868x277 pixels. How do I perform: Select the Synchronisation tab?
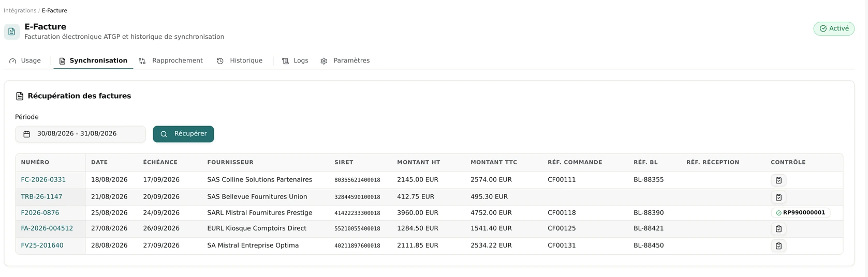coord(93,61)
